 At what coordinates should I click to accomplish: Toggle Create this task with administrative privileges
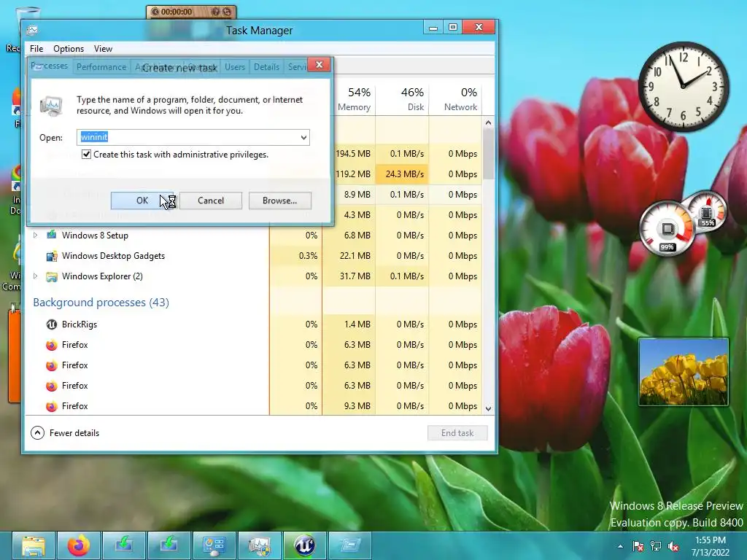pos(86,155)
